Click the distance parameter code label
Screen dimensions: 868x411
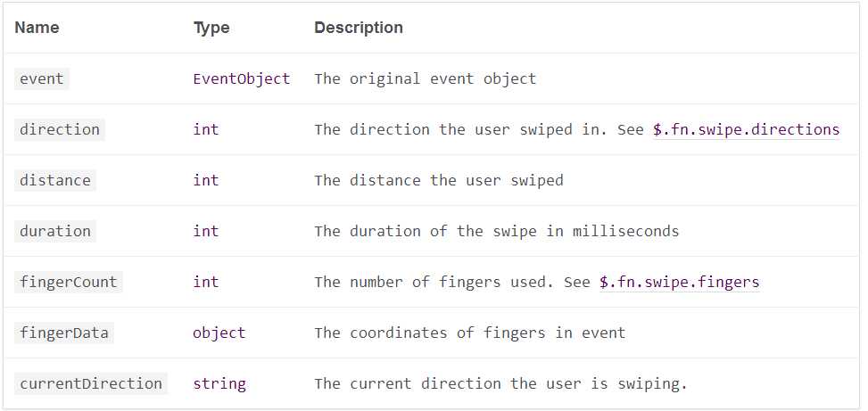click(54, 180)
